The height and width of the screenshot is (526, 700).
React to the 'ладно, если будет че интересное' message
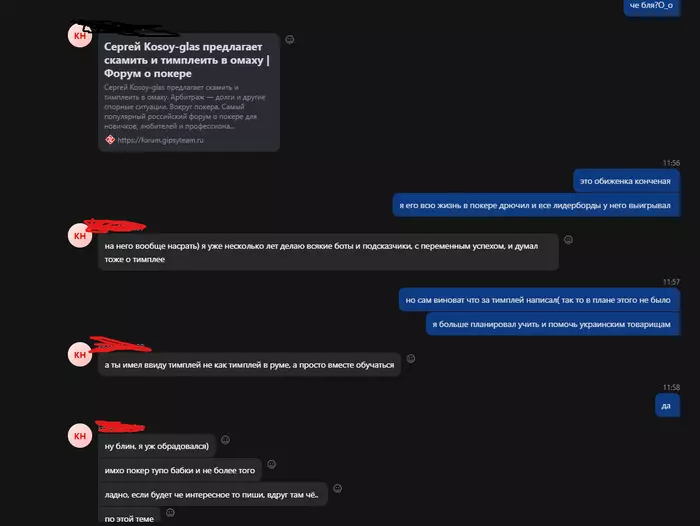point(338,488)
